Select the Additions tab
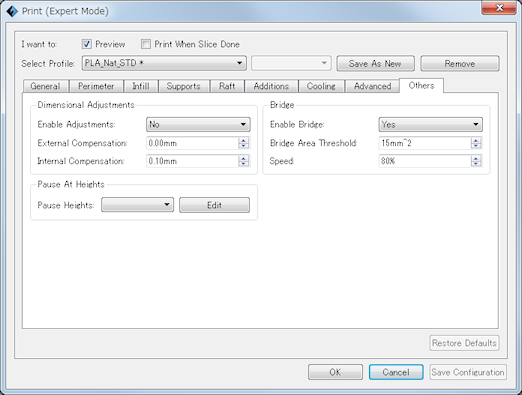Viewport: 522px width, 395px height. [x=271, y=86]
